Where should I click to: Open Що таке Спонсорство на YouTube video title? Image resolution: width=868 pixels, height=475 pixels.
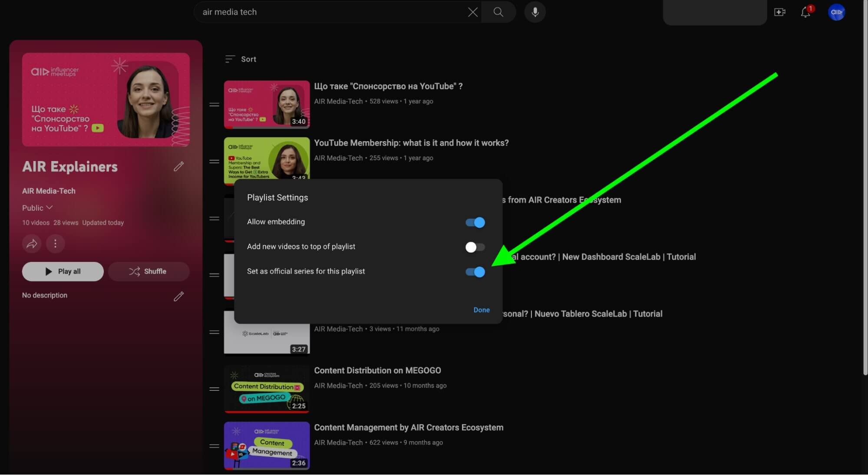click(x=388, y=86)
